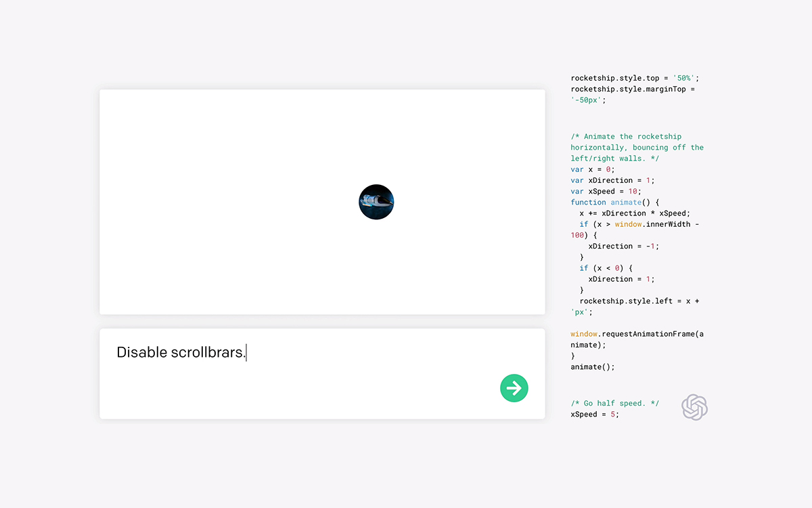Click the green arrow submit button
Screen dimensions: 812x508
pos(514,388)
